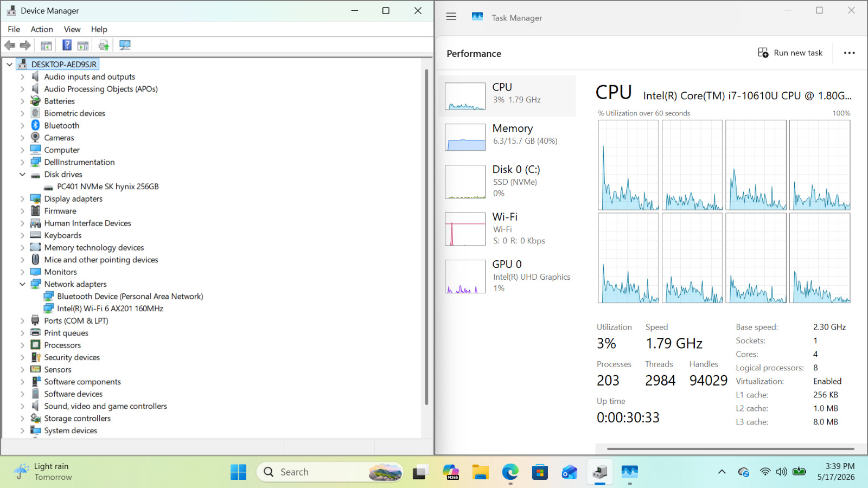Click the Scan for hardware changes toolbar icon

125,46
